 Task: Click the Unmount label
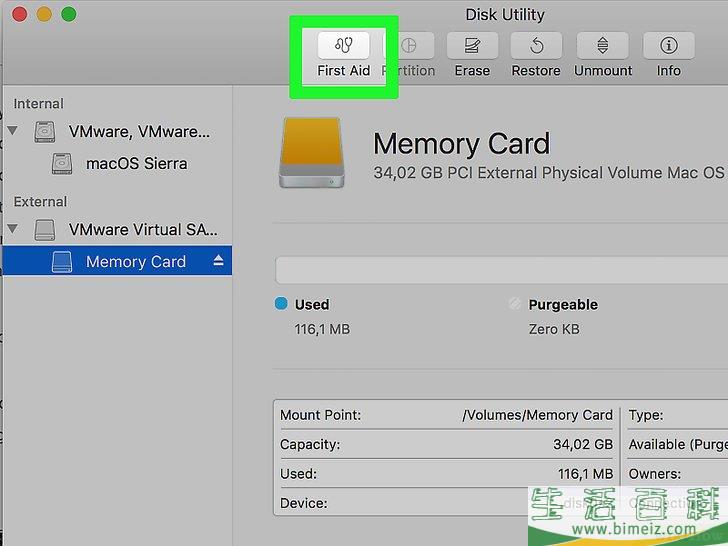(x=603, y=71)
